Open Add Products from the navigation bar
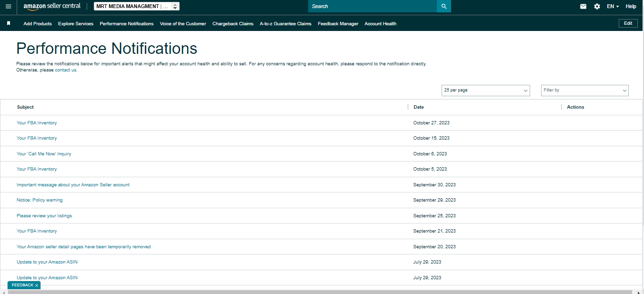644x294 pixels. pos(38,23)
